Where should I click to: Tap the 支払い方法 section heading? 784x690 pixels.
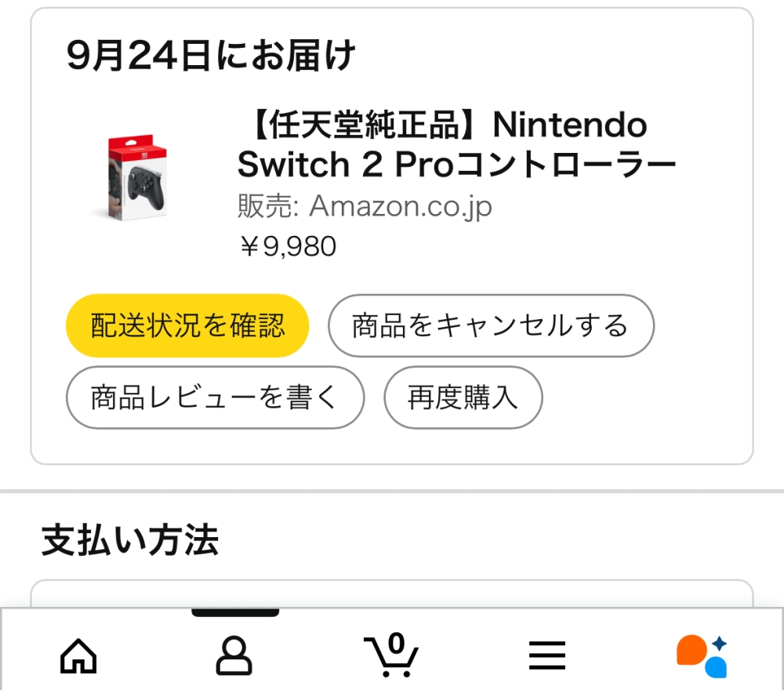click(x=130, y=540)
